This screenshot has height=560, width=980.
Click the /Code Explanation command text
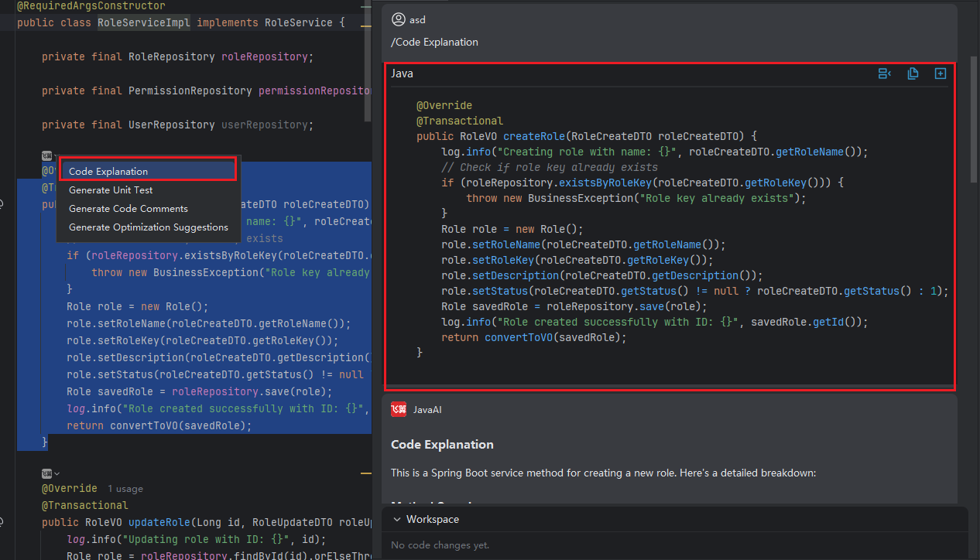[x=434, y=43]
